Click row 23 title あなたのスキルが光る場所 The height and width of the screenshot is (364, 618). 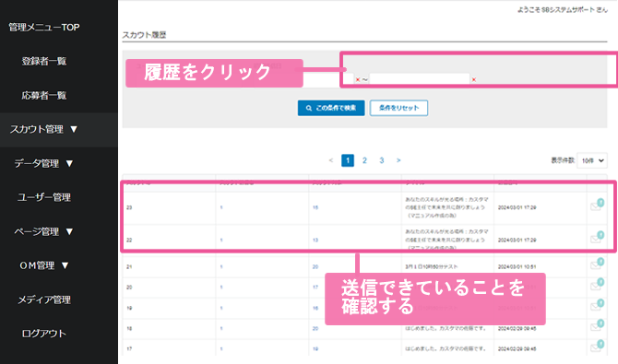tap(447, 207)
